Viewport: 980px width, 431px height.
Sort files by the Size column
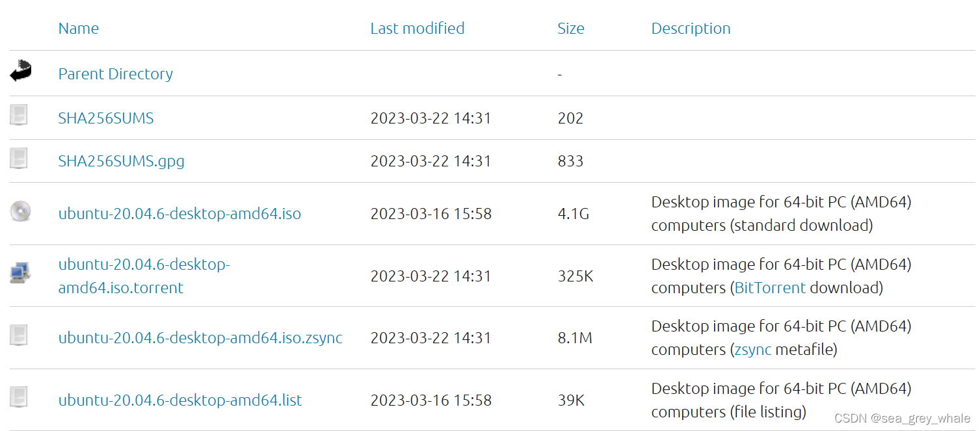click(x=570, y=28)
